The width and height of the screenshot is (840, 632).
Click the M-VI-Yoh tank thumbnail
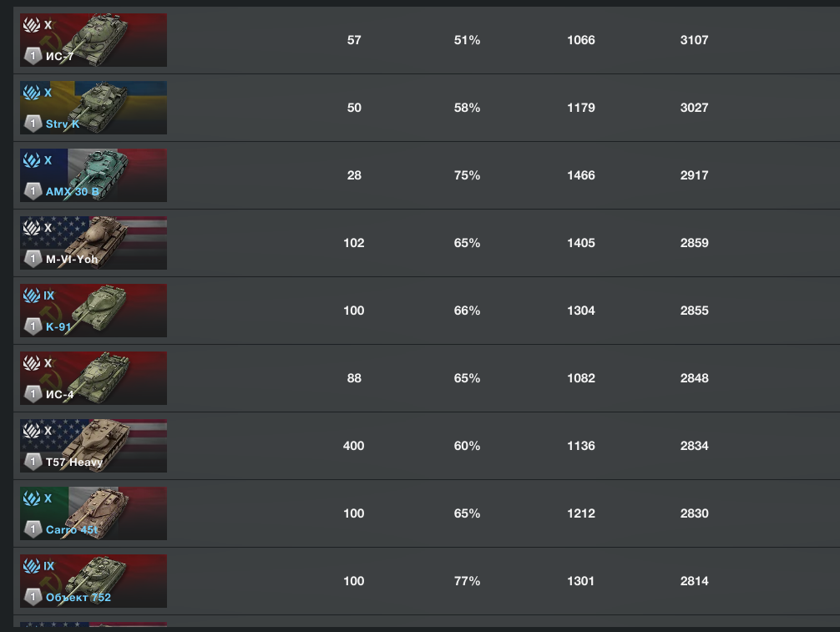click(x=94, y=243)
